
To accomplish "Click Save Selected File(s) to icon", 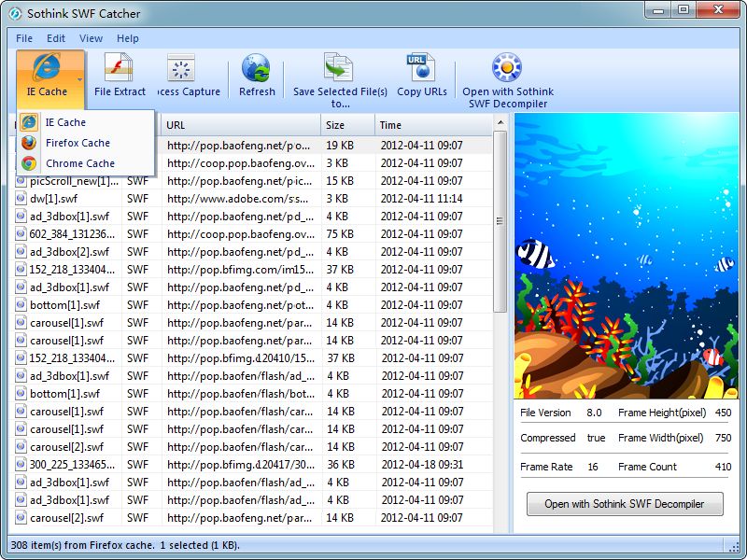I will (339, 68).
